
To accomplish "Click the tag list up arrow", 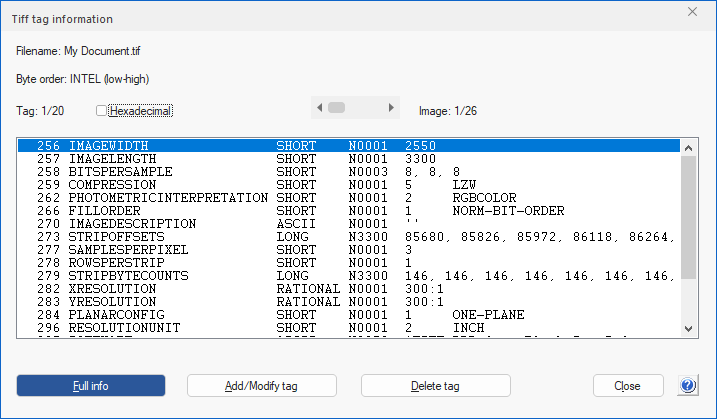I will click(x=689, y=148).
